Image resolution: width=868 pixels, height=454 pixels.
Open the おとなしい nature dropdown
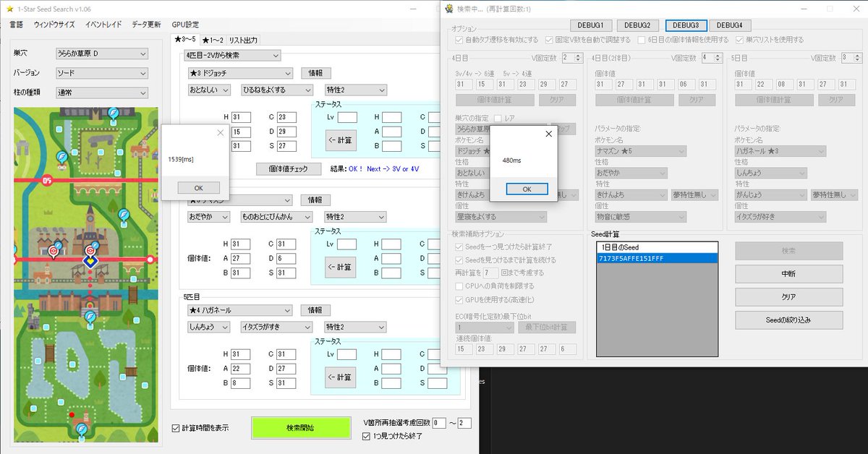pos(209,90)
